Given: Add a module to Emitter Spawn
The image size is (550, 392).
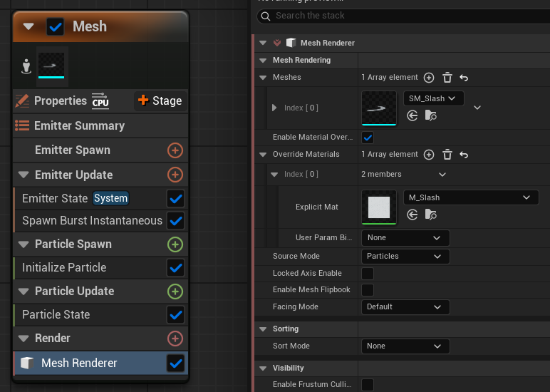Looking at the screenshot, I should (175, 150).
